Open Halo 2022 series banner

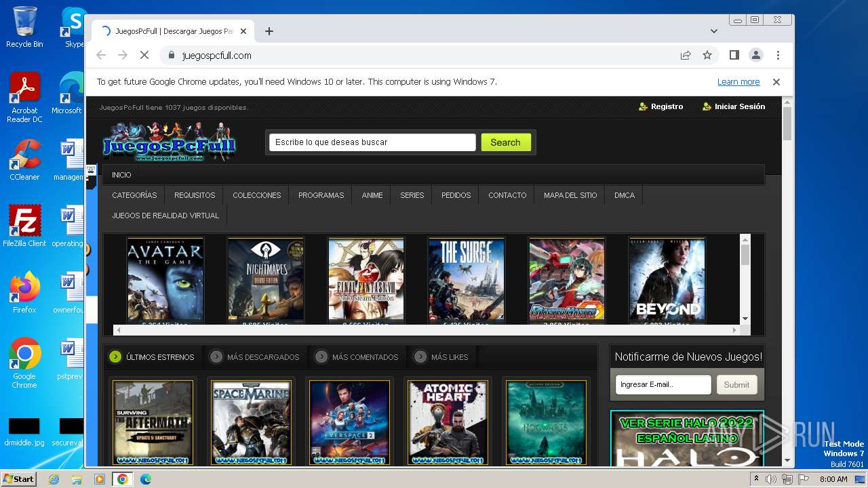pyautogui.click(x=687, y=439)
